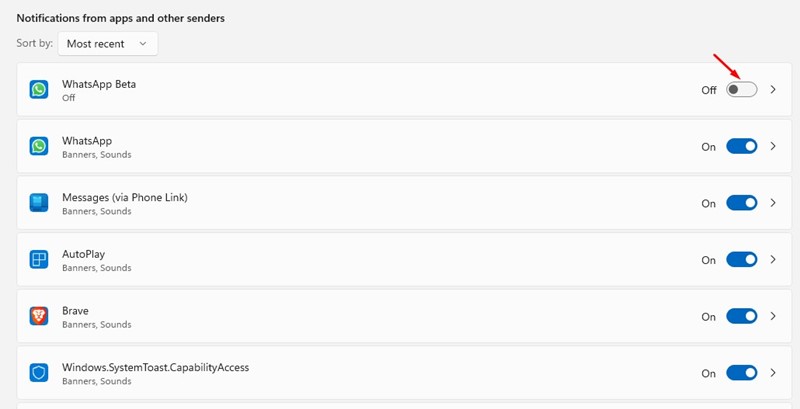Switch off AutoPlay notifications toggle

click(741, 260)
